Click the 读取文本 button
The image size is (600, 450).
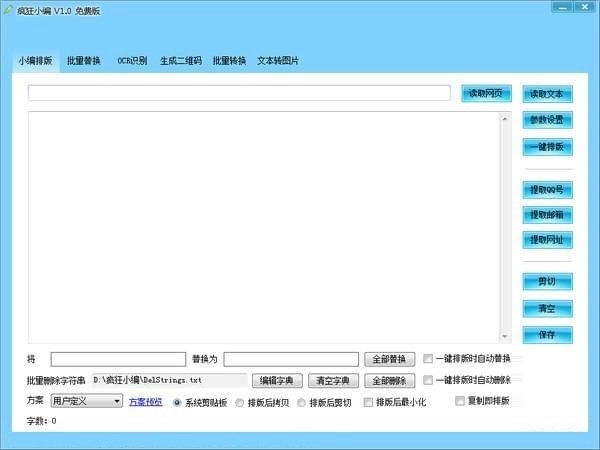click(547, 94)
